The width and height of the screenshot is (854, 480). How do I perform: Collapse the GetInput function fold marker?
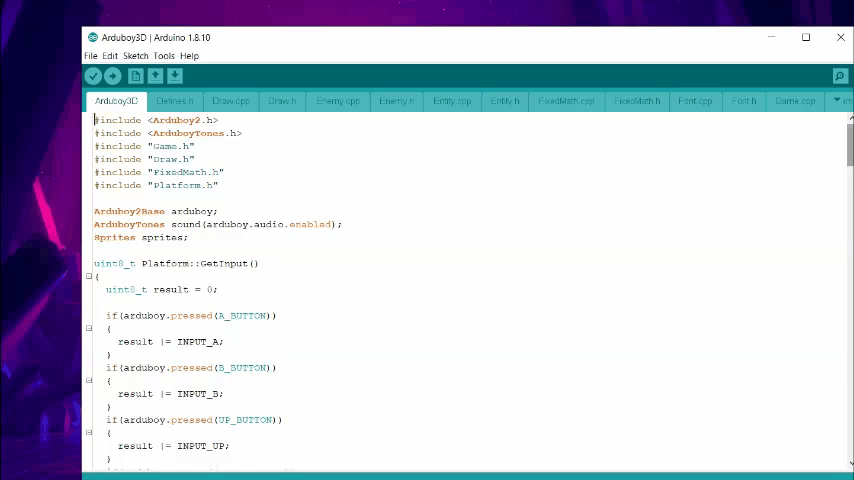coord(89,276)
